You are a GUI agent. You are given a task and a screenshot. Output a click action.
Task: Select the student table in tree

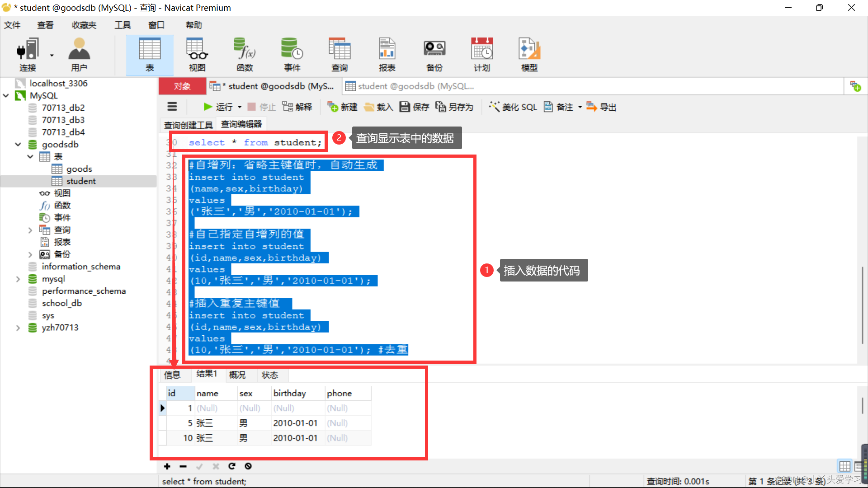81,181
